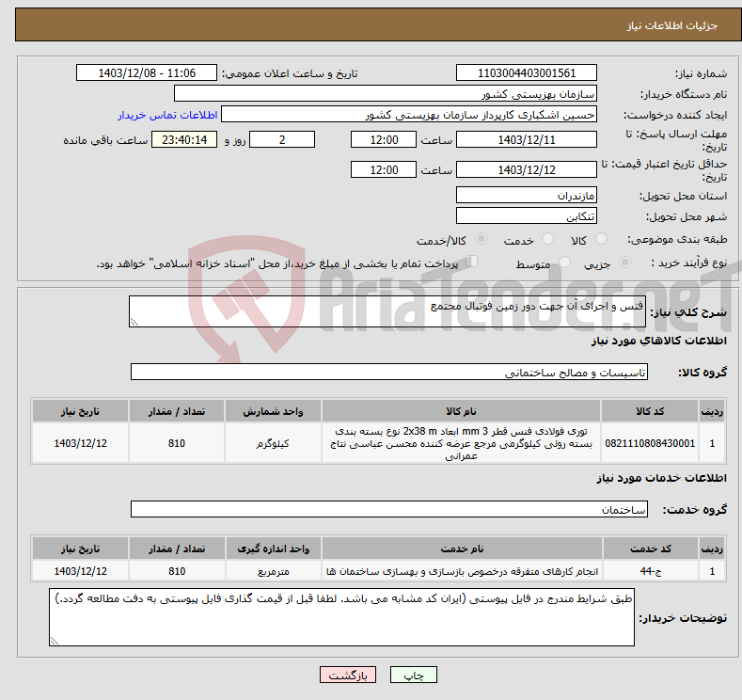
Task: Click the remaining time field 23:40:14
Action: coord(184,139)
